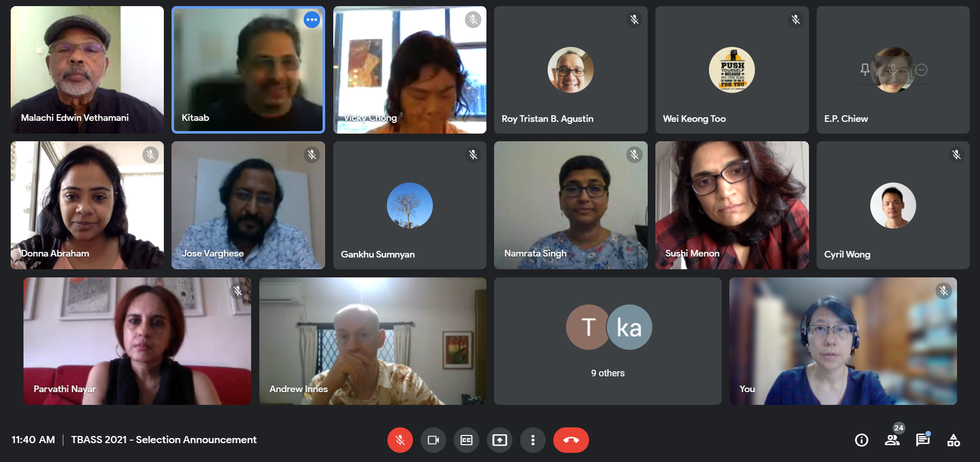Image resolution: width=980 pixels, height=462 pixels.
Task: Pin E.P. Chiew's tile to the screen
Action: (x=865, y=70)
